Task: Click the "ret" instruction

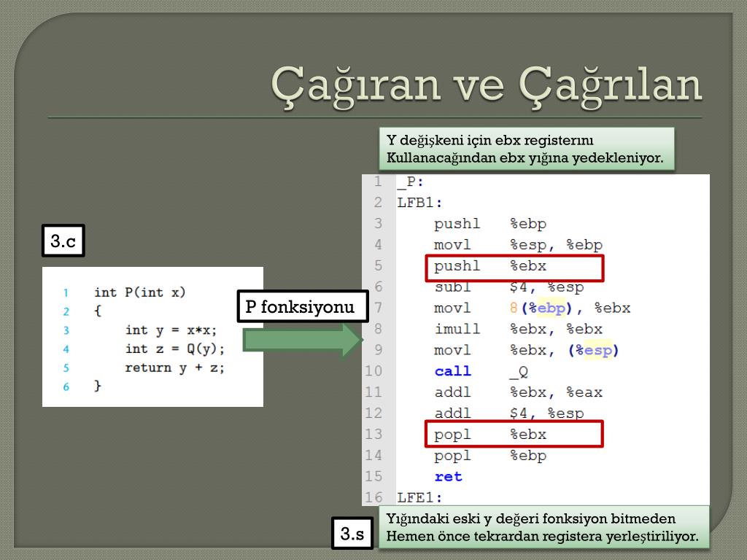Action: point(448,477)
